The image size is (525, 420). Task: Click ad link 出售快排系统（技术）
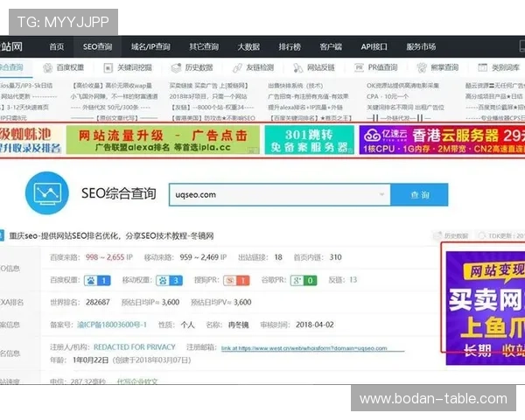(x=296, y=86)
